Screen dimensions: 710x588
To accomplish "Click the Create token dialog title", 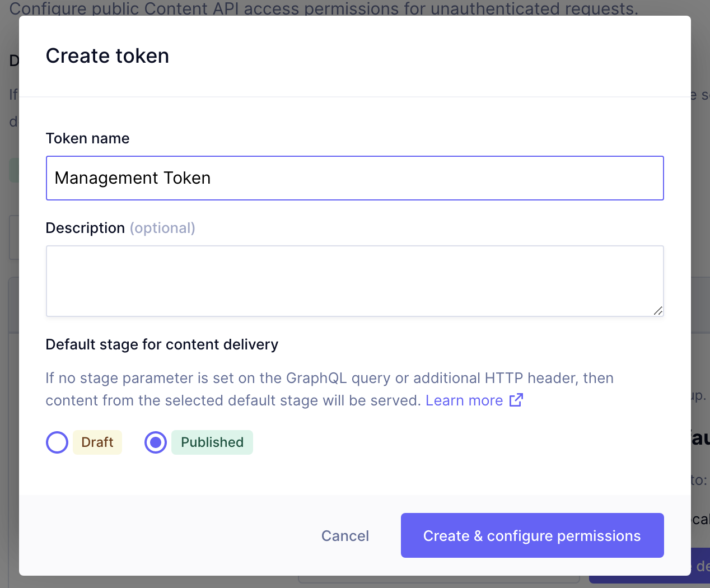I will click(108, 55).
